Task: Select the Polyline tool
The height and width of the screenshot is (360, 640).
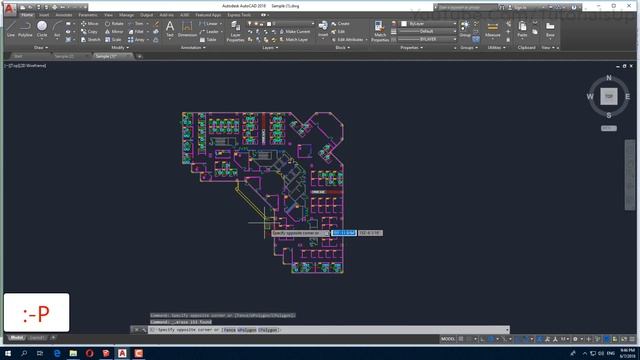Action: [25, 29]
